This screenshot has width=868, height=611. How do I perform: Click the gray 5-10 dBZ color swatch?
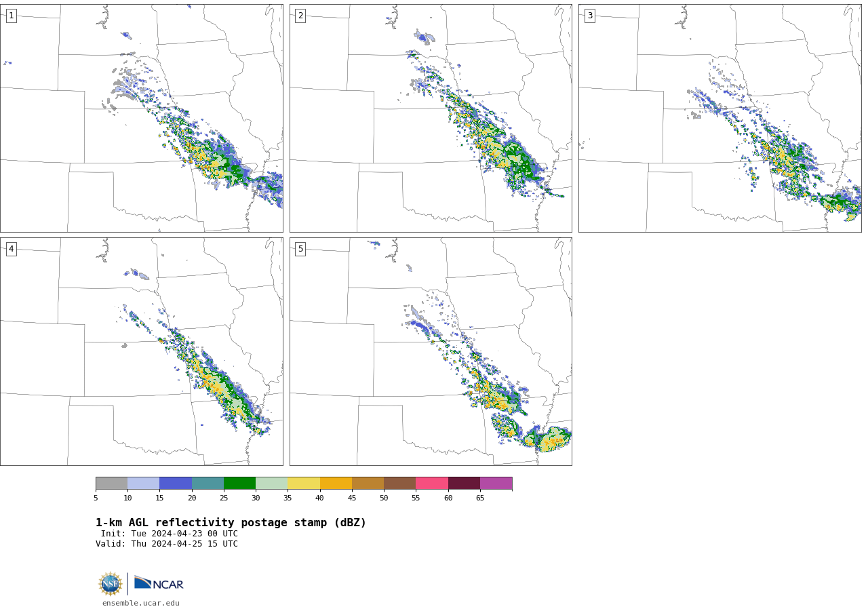[x=111, y=484]
